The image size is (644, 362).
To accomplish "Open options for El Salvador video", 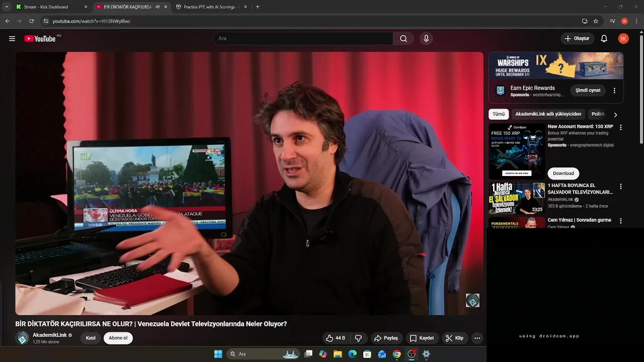I will pos(620,187).
